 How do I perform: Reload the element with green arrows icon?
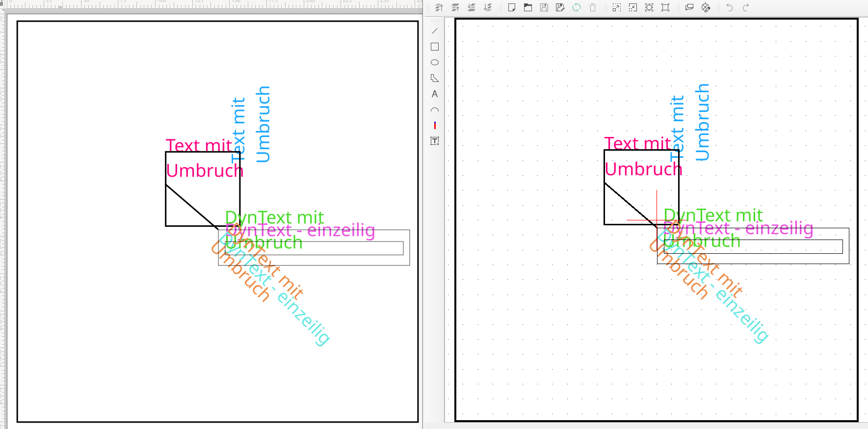pos(577,7)
